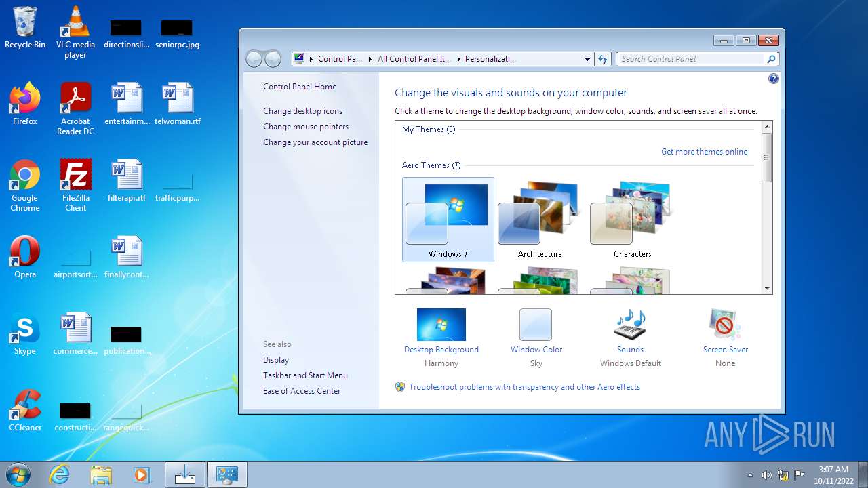Click the Control Panel breadcrumb text
This screenshot has width=868, height=488.
340,59
